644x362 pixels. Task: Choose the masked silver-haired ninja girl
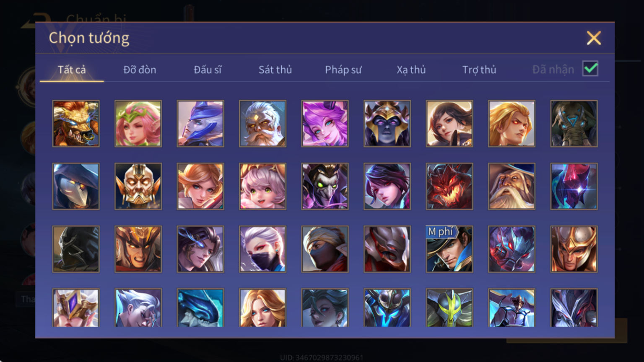pos(262,249)
